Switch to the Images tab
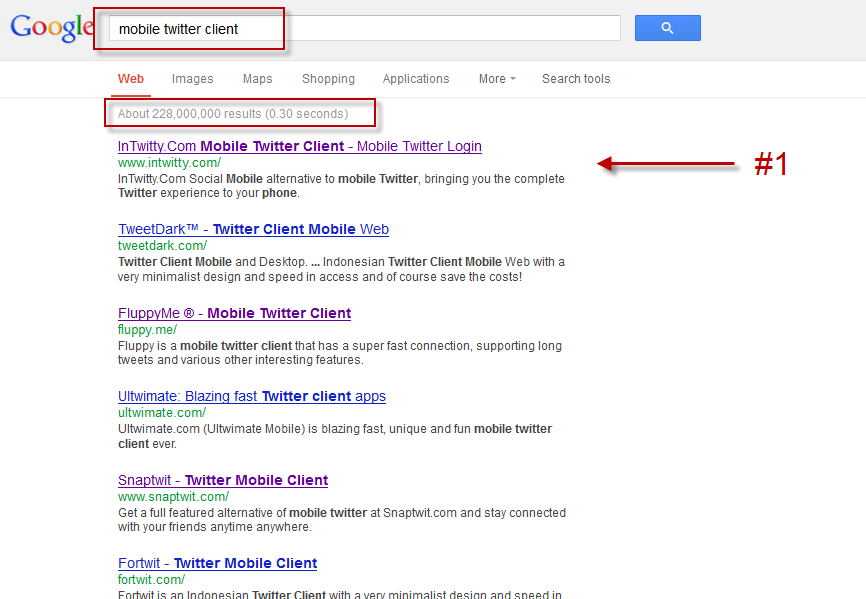The height and width of the screenshot is (599, 866). [192, 79]
